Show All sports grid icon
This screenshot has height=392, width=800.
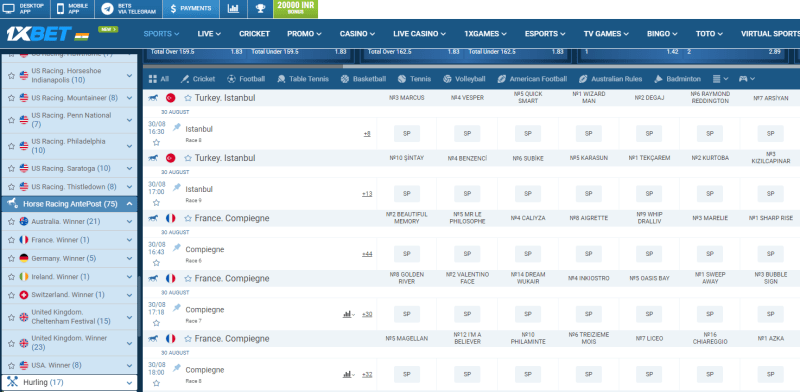coord(153,79)
